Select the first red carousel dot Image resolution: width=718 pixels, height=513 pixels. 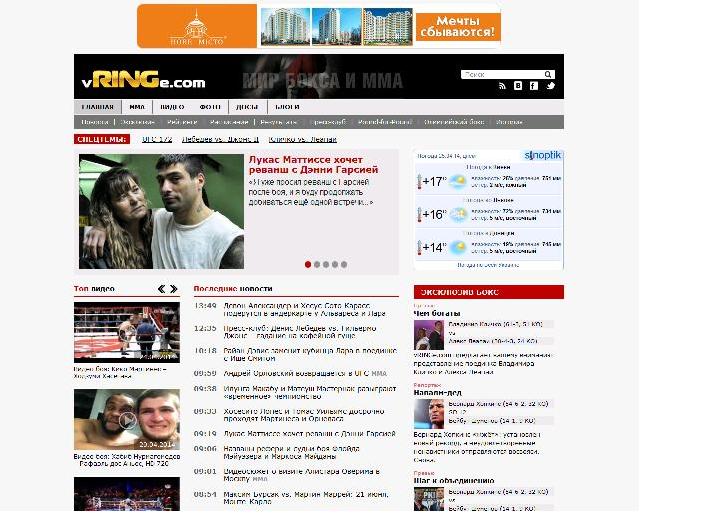tap(307, 265)
